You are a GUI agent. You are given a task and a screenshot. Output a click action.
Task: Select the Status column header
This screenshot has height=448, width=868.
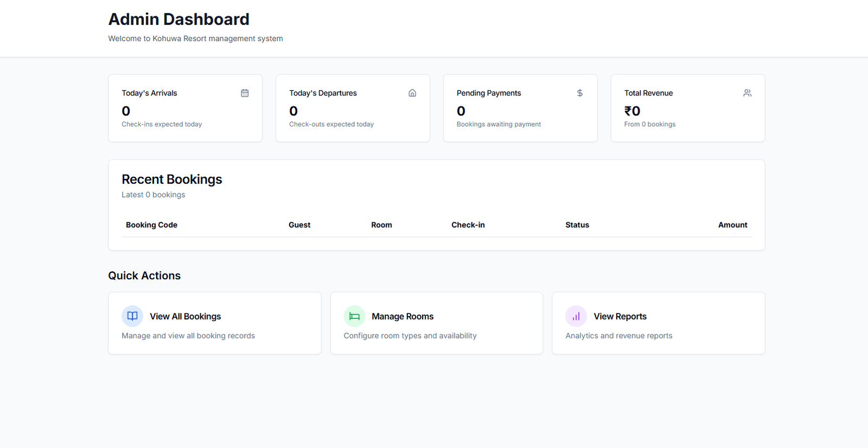[577, 225]
